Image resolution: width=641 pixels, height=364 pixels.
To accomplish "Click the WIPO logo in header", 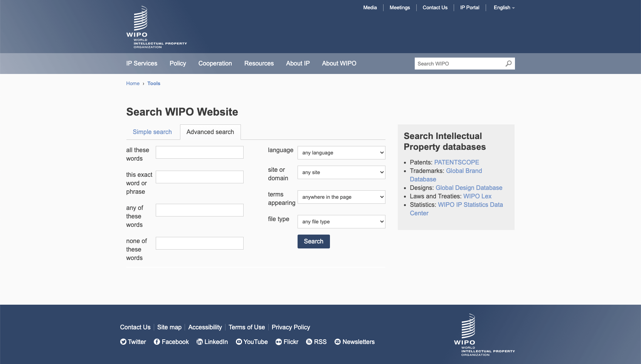I will pos(156,27).
